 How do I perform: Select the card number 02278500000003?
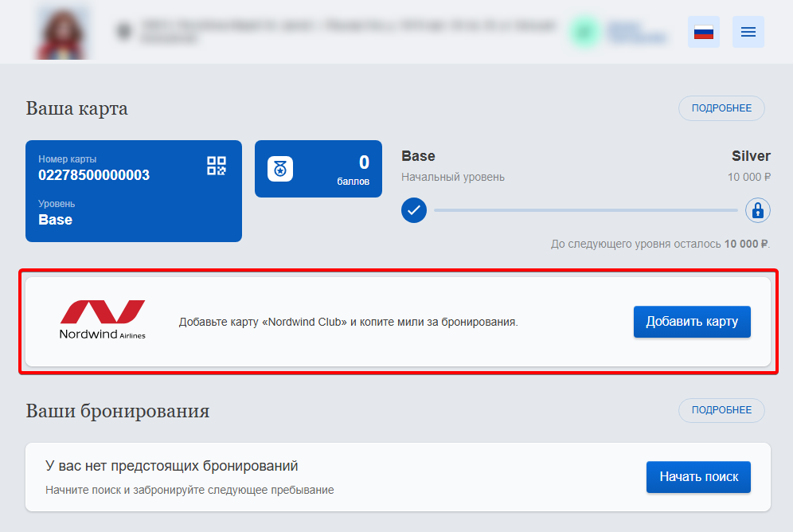tap(94, 175)
